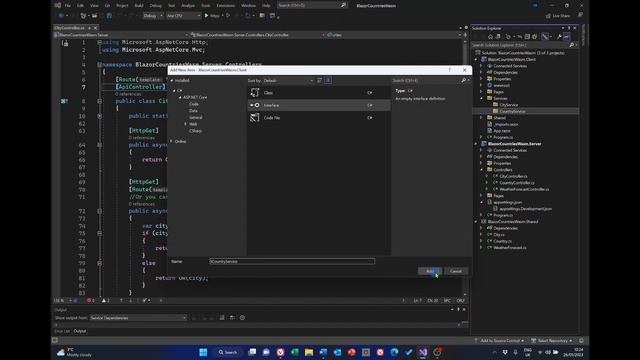Expand the Web template category
Screen dimensions: 640x360
pyautogui.click(x=185, y=124)
